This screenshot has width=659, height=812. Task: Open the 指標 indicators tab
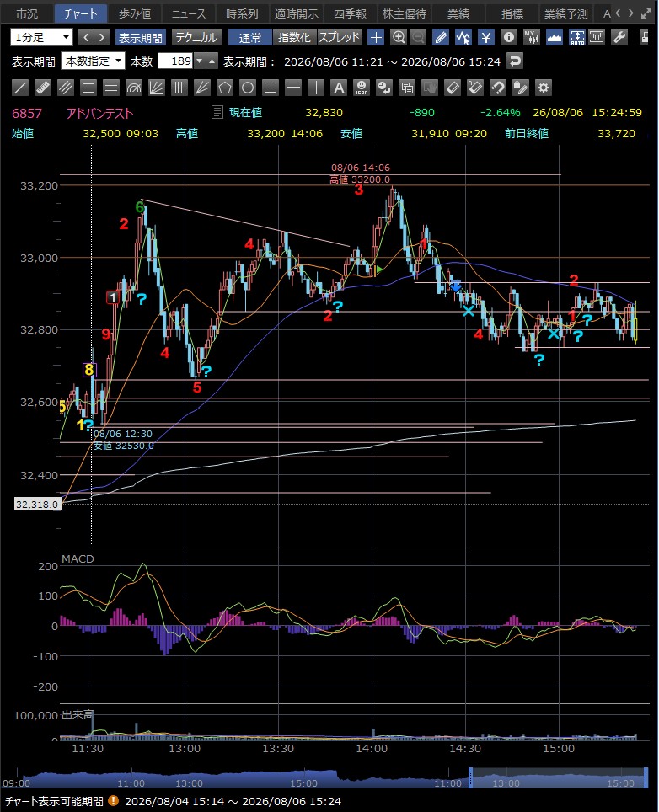(x=512, y=13)
